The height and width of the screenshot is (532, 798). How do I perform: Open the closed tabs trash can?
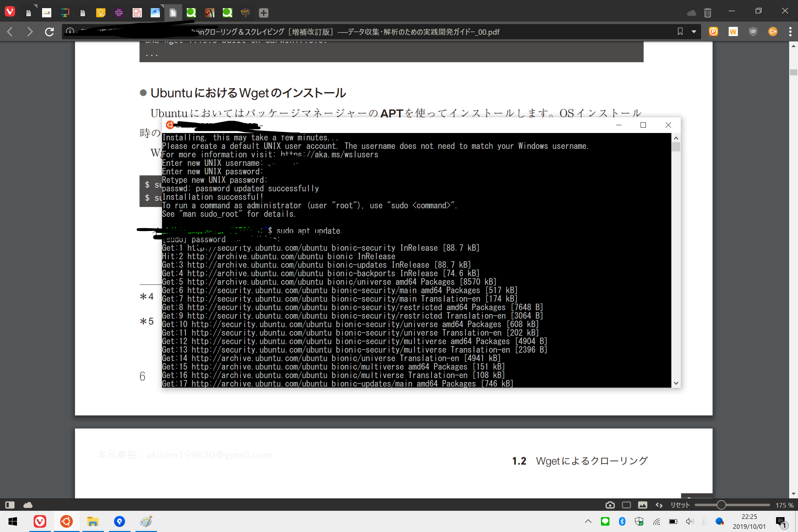(x=707, y=13)
